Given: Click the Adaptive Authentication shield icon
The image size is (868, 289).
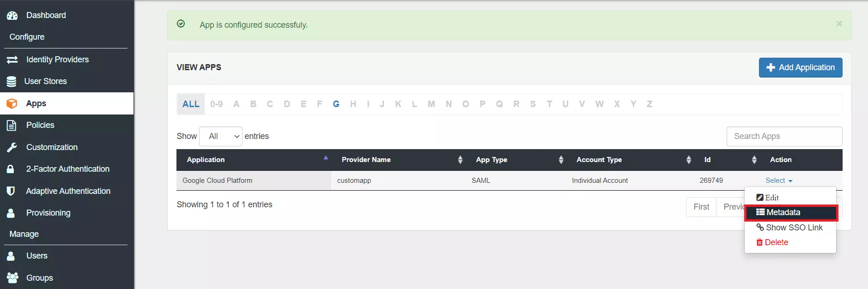Looking at the screenshot, I should (11, 191).
